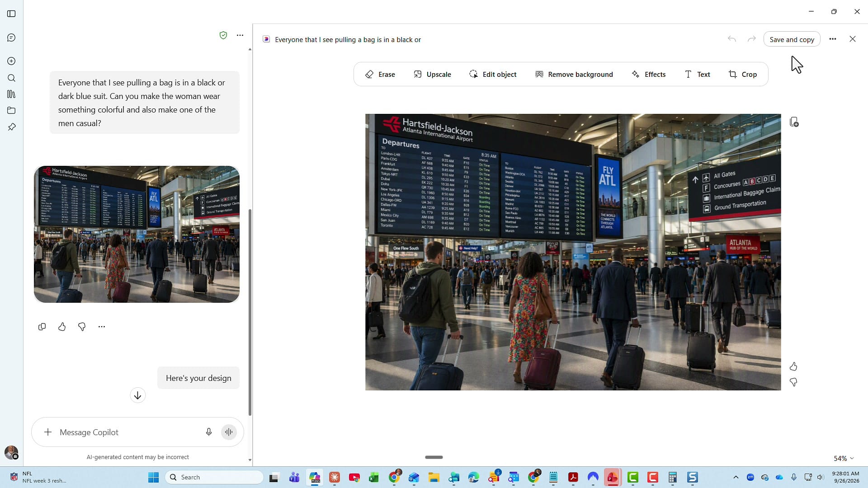Redo the edit in editor
Viewport: 868px width, 488px height.
point(752,39)
